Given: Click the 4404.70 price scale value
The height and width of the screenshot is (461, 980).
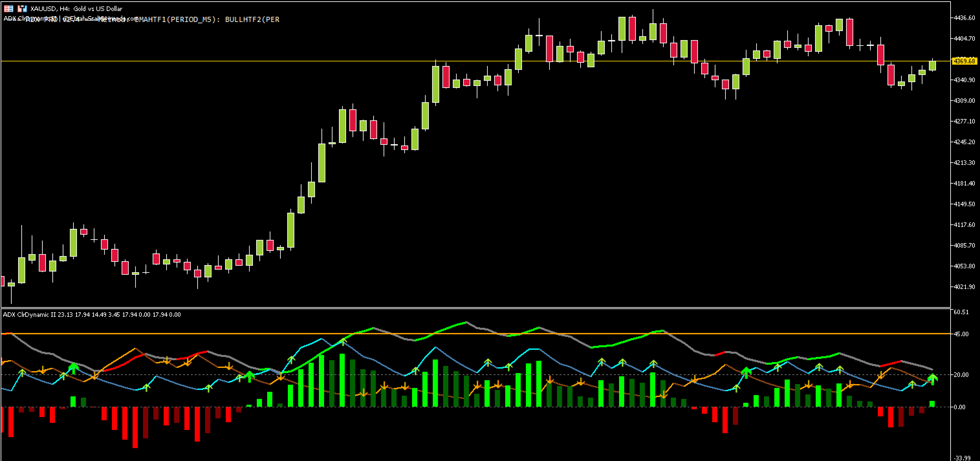Looking at the screenshot, I should (x=964, y=39).
